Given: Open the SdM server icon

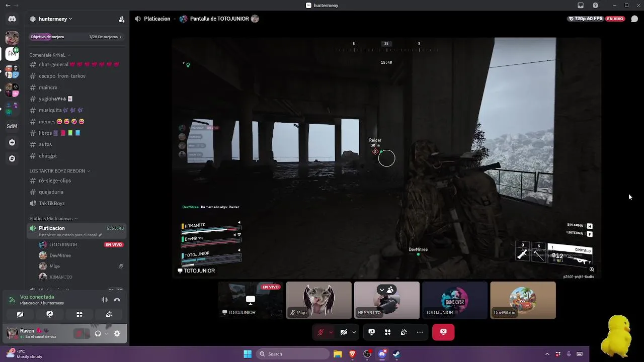Looking at the screenshot, I should (x=12, y=126).
